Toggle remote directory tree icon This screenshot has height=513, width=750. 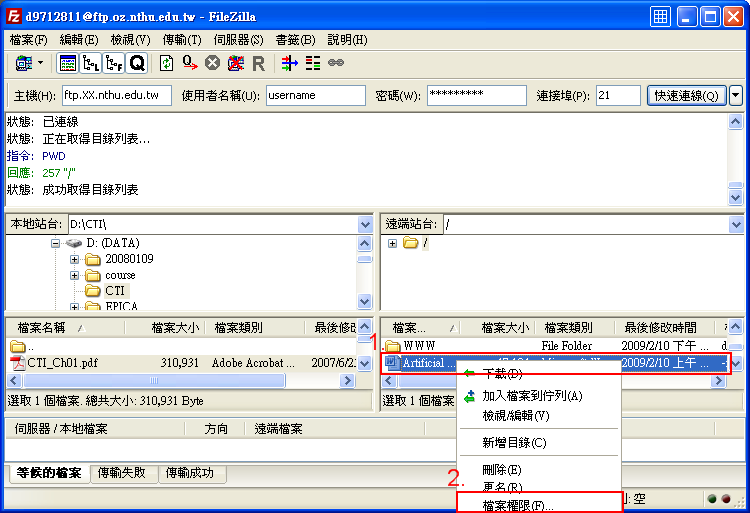(x=114, y=63)
